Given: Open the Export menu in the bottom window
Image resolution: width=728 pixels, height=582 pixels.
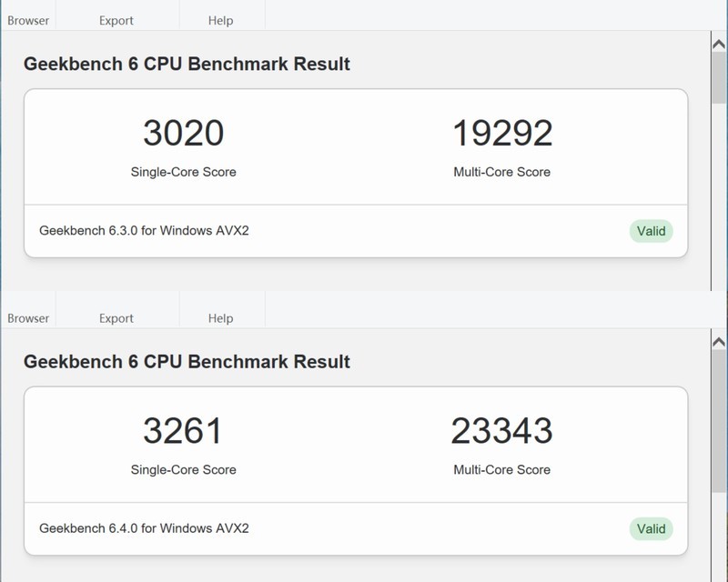Looking at the screenshot, I should coord(116,318).
